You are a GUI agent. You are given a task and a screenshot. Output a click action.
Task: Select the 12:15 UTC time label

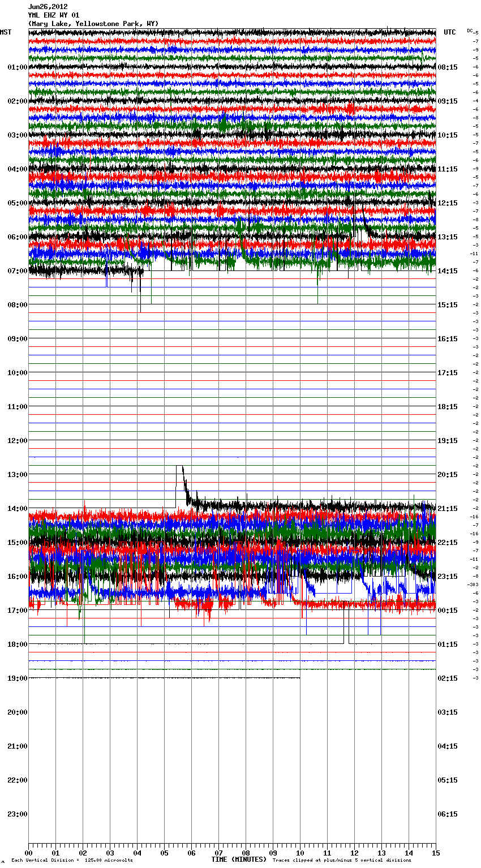[x=448, y=203]
